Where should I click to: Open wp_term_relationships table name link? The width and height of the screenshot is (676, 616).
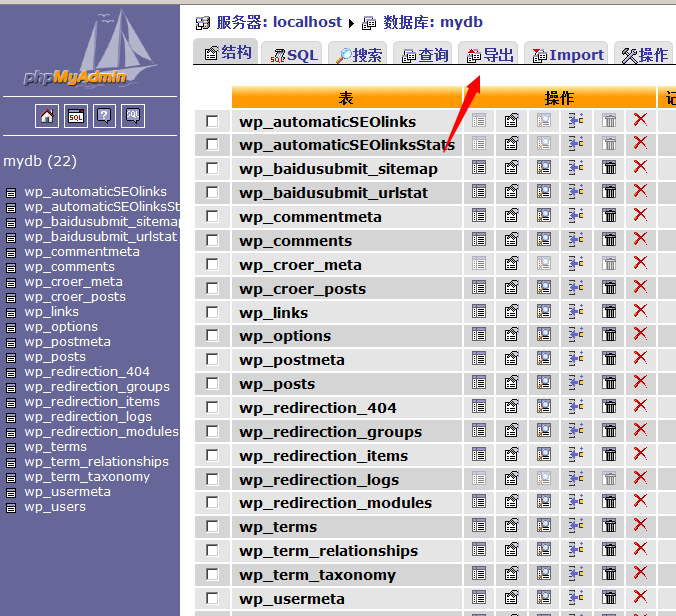click(329, 551)
